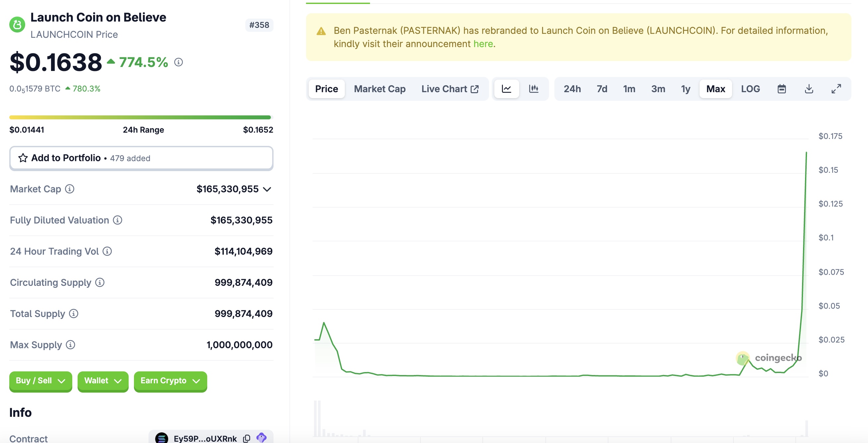Open the calendar date-range picker on chart toolbar
The height and width of the screenshot is (443, 868).
point(782,89)
